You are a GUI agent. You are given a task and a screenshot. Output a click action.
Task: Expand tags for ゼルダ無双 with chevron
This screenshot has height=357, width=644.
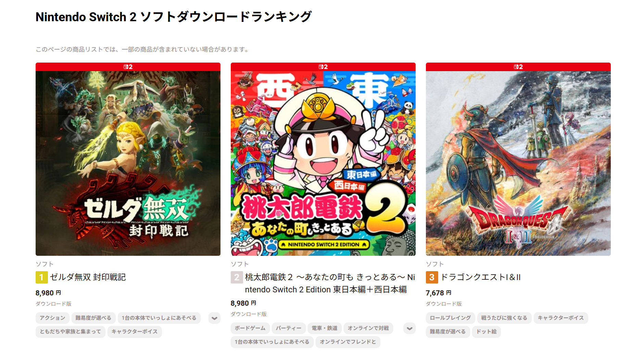tap(215, 318)
